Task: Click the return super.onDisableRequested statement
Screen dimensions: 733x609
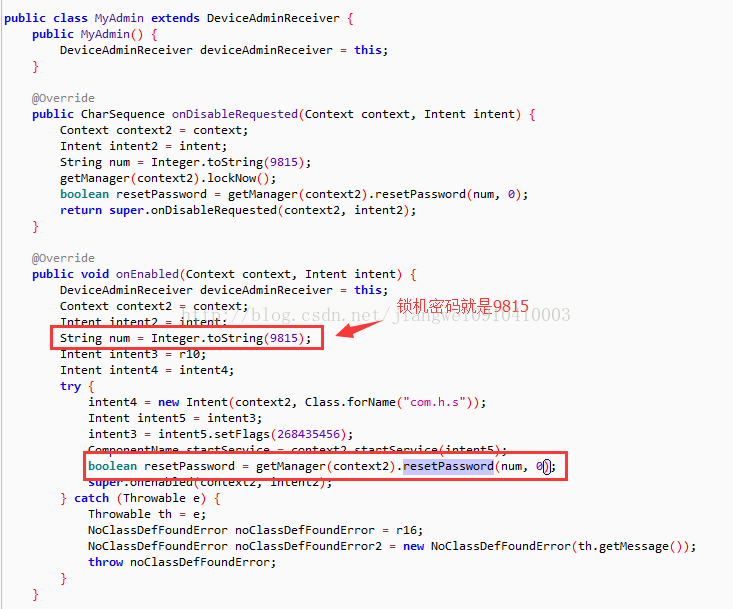Action: click(x=238, y=210)
